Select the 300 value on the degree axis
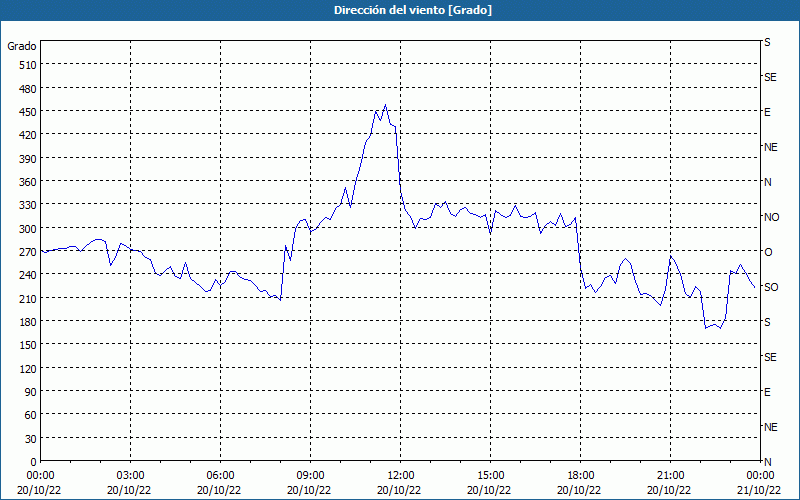This screenshot has height=500, width=800. pos(29,229)
